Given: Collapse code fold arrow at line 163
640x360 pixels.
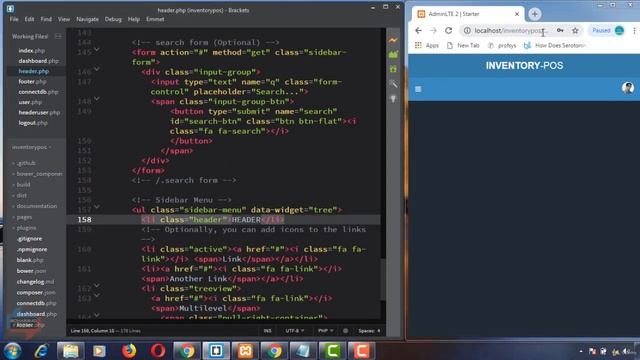Looking at the screenshot, I should 97,295.
